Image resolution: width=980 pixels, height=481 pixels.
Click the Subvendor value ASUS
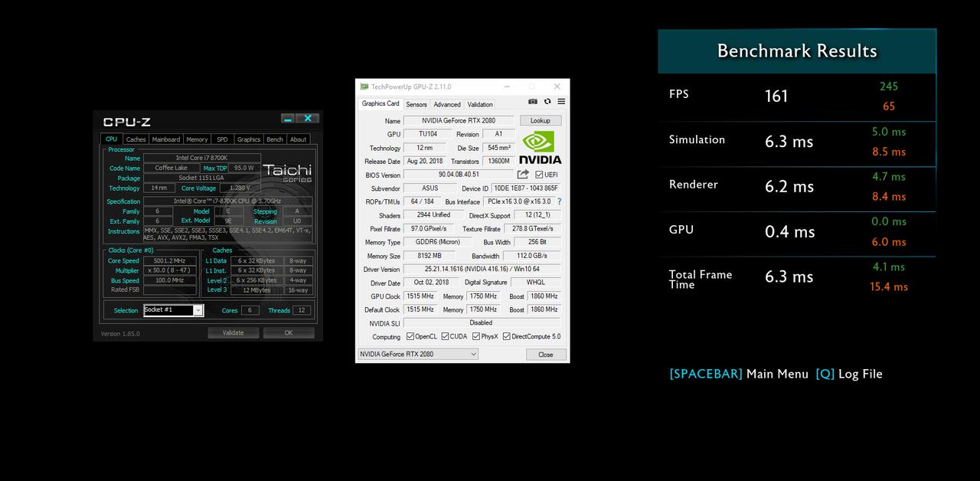pos(430,188)
